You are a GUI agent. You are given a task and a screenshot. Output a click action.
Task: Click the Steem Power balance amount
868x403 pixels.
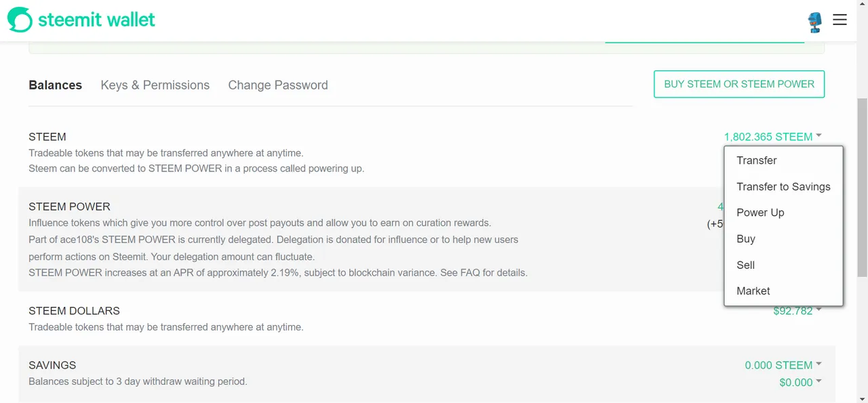click(x=720, y=207)
